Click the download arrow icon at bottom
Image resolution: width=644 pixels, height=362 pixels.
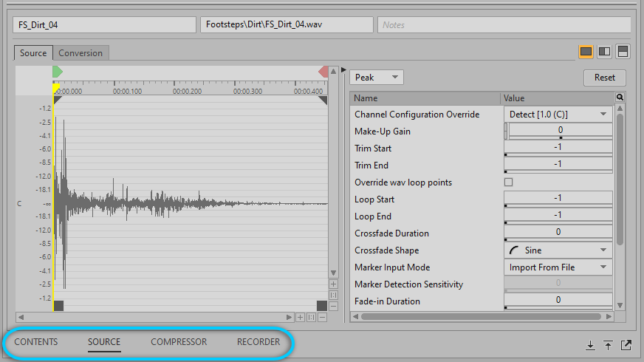(590, 344)
